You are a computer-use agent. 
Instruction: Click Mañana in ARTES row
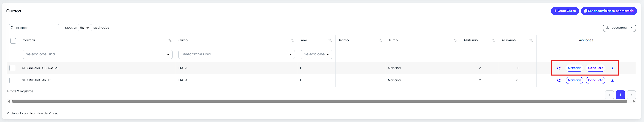[394, 80]
